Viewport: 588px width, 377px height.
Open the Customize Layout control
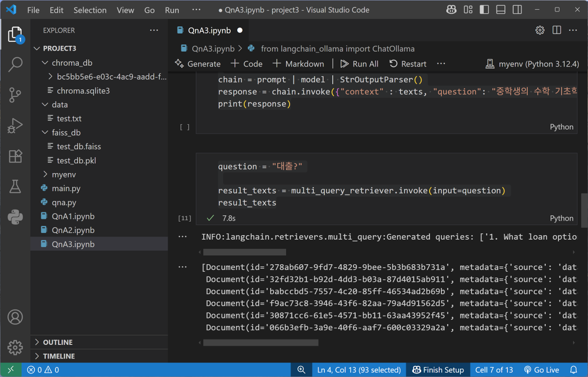click(x=468, y=10)
